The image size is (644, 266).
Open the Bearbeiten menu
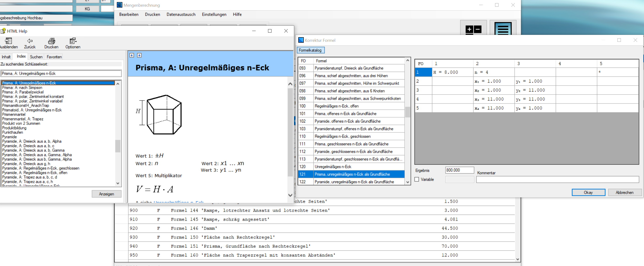pos(129,14)
